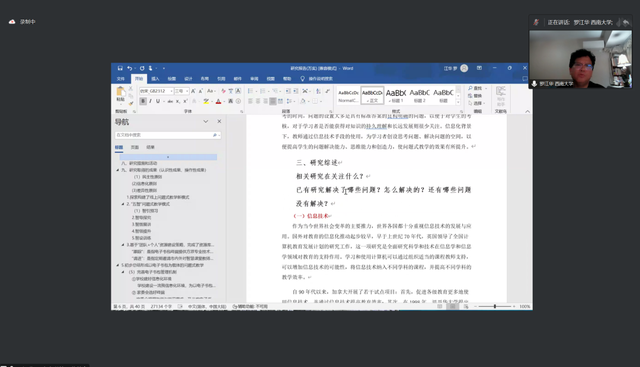Select '八、' heading in navigation tree
Viewport: 640px width, 367px height.
(140, 163)
